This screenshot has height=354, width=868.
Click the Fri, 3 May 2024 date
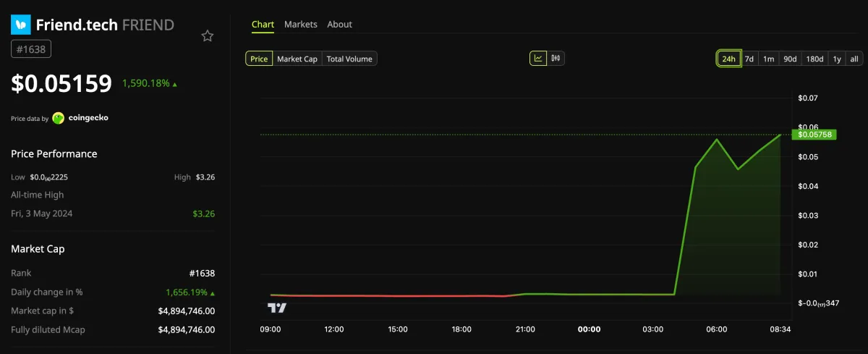(x=42, y=214)
